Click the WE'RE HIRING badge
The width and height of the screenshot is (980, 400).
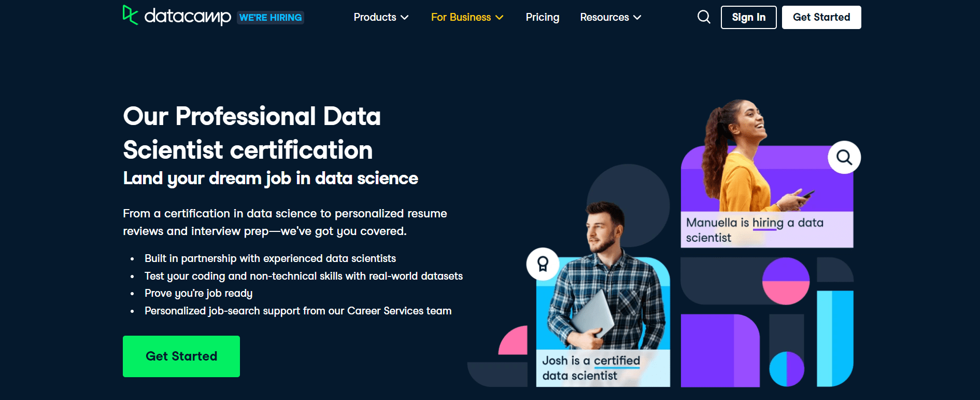click(270, 17)
